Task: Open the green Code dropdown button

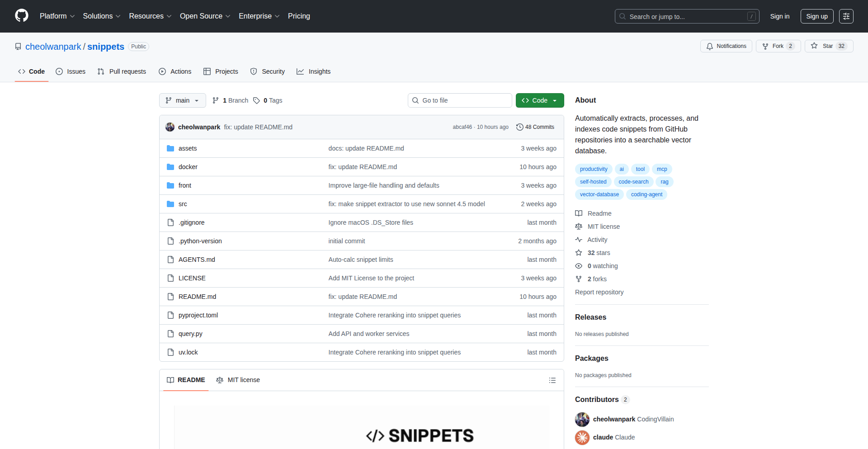Action: tap(540, 100)
